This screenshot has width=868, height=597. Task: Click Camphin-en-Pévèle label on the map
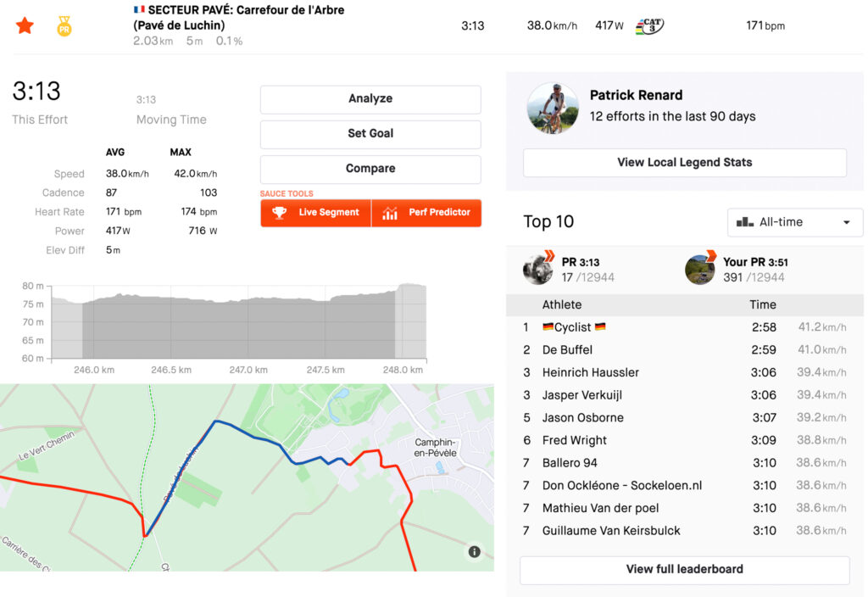[x=436, y=448]
